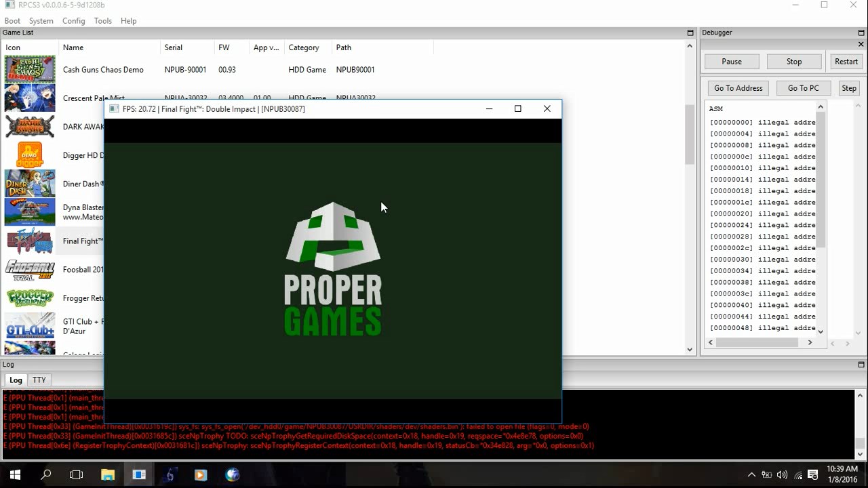Choose the Frogger Returns game icon
This screenshot has height=488, width=868.
(x=30, y=298)
